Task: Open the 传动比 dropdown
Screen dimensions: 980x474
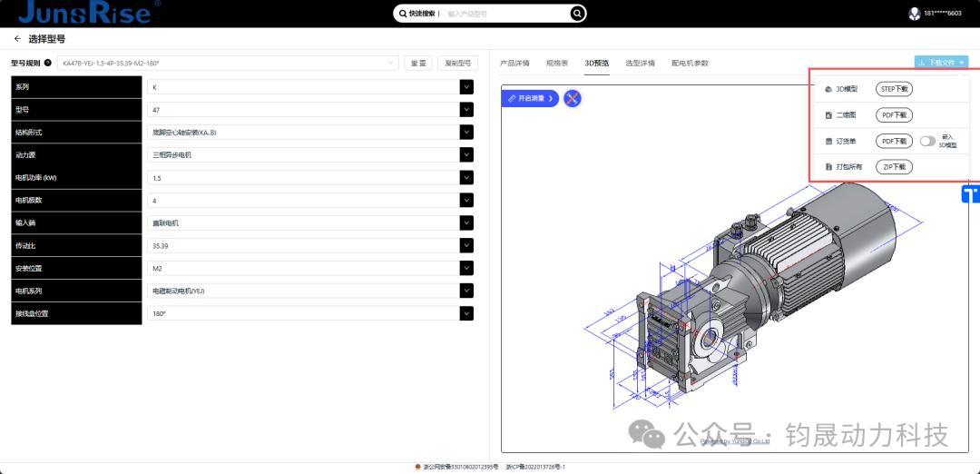Action: coord(466,245)
